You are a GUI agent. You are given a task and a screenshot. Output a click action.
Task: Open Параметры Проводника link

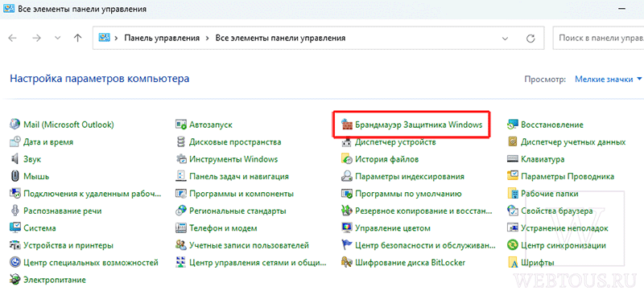click(568, 176)
